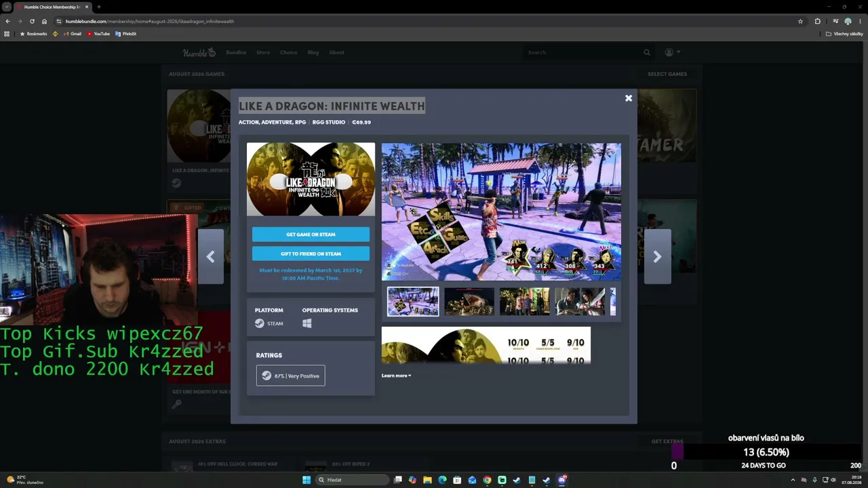Open the browser Extensions puzzle icon
The image size is (868, 488).
point(817,21)
